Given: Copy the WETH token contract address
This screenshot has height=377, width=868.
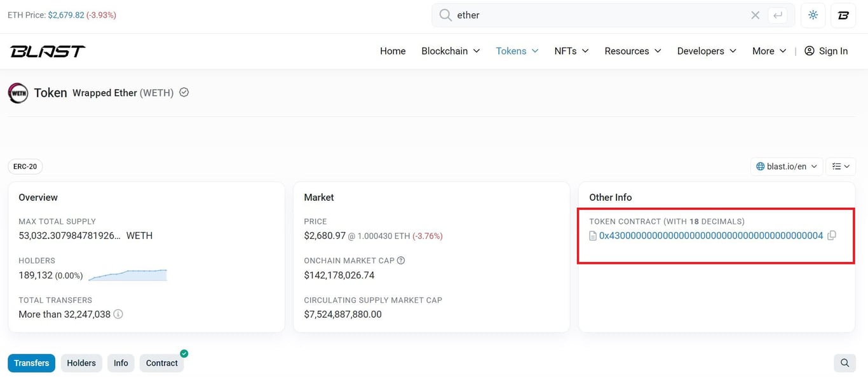Looking at the screenshot, I should [832, 235].
